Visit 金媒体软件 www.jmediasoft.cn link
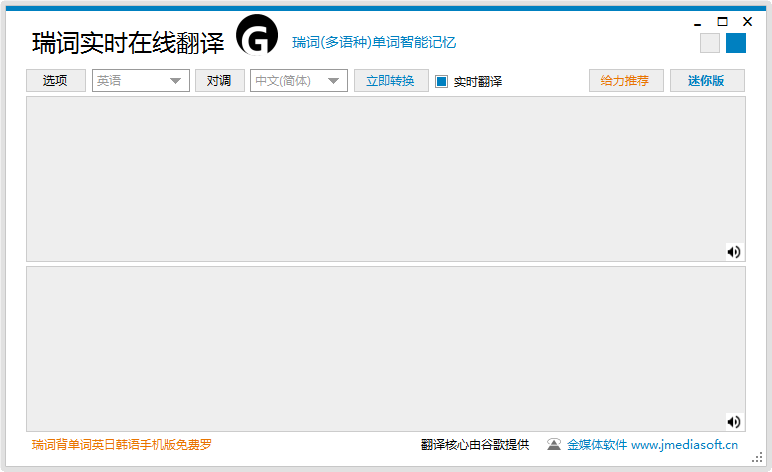This screenshot has height=472, width=772. [x=652, y=444]
